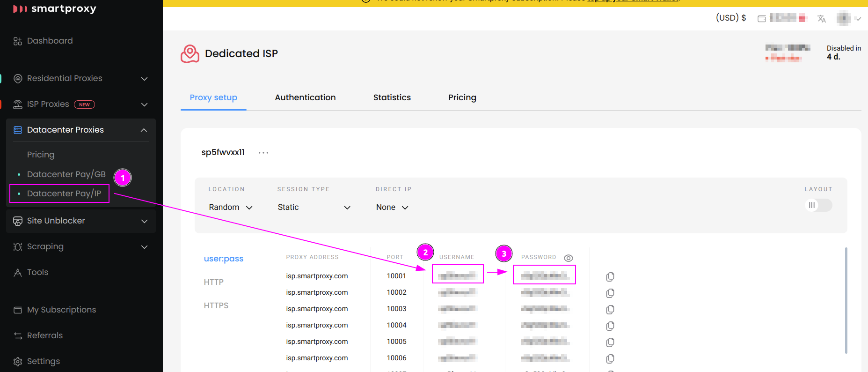Click the (USD) $ currency selector
The image size is (868, 372).
731,18
